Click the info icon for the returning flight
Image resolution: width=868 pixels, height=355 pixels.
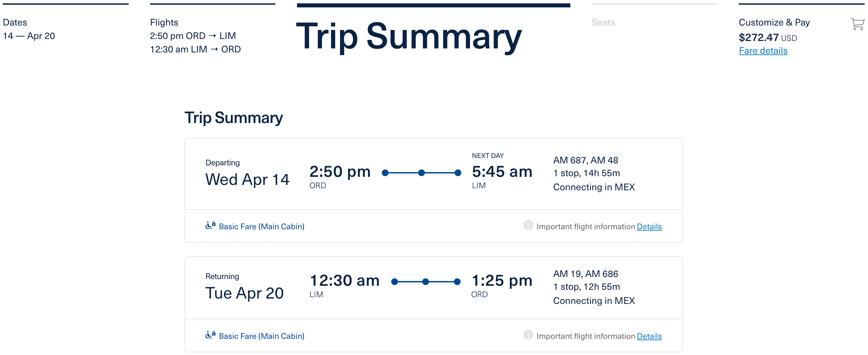coord(528,335)
